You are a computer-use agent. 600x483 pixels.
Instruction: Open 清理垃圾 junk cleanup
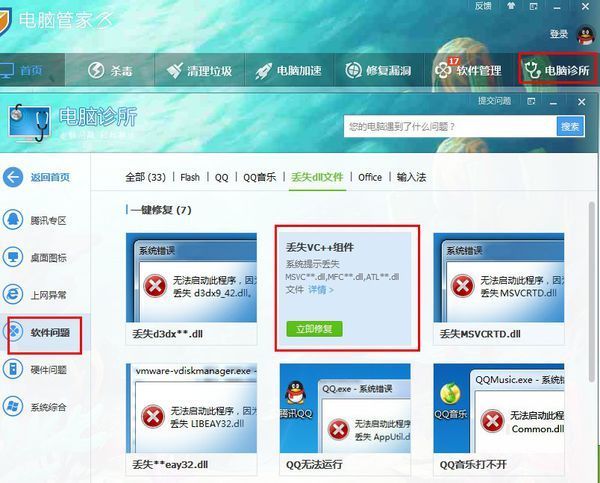pyautogui.click(x=199, y=70)
